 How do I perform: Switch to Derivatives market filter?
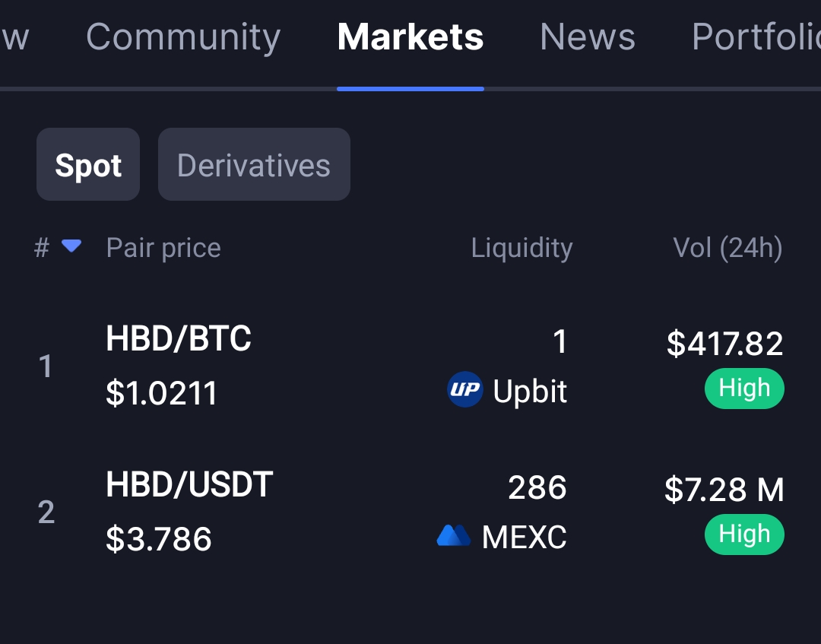pos(254,164)
